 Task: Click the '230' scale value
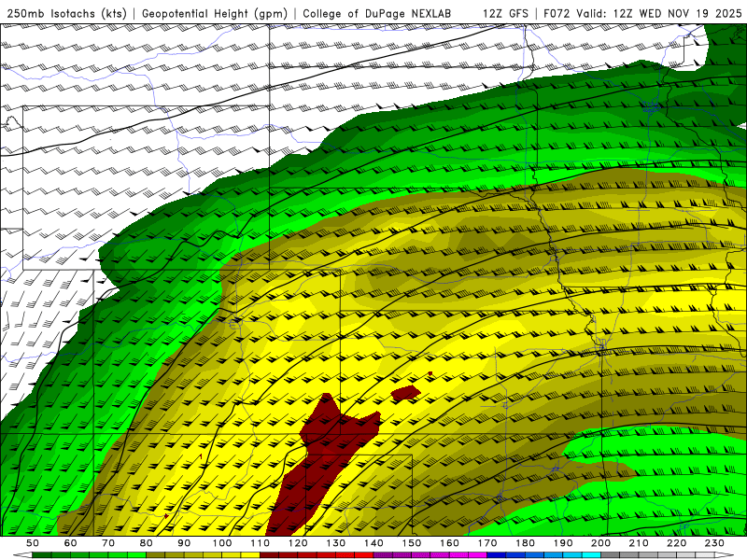click(x=715, y=543)
